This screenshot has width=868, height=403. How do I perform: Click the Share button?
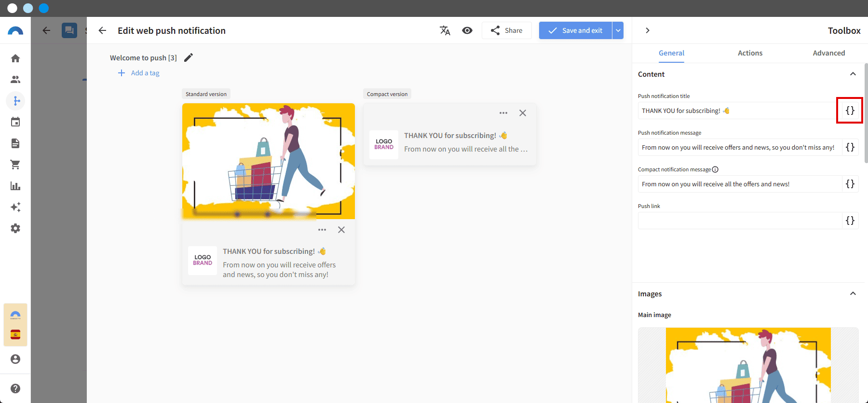(507, 30)
